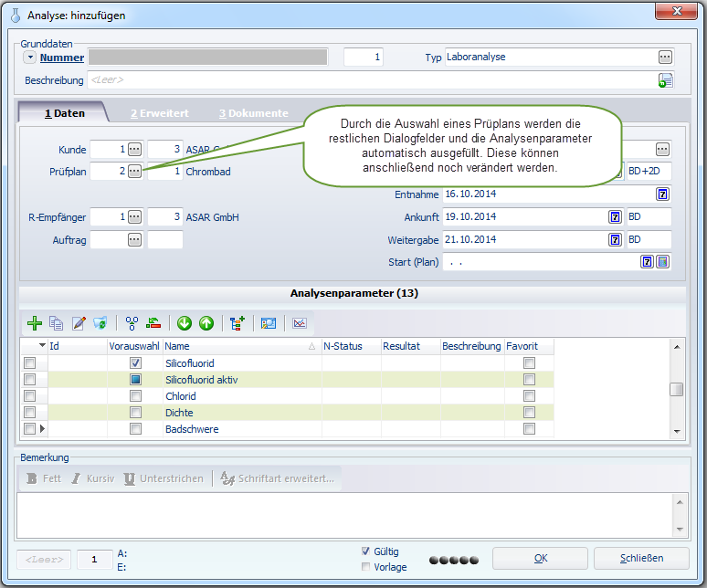Click the parameter list scrollbar thumb
The height and width of the screenshot is (588, 707).
click(676, 389)
